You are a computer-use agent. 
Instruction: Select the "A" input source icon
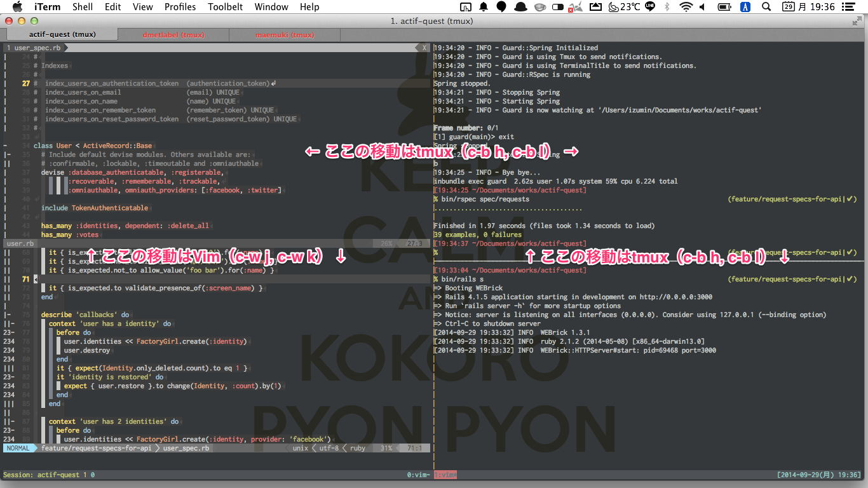click(745, 7)
